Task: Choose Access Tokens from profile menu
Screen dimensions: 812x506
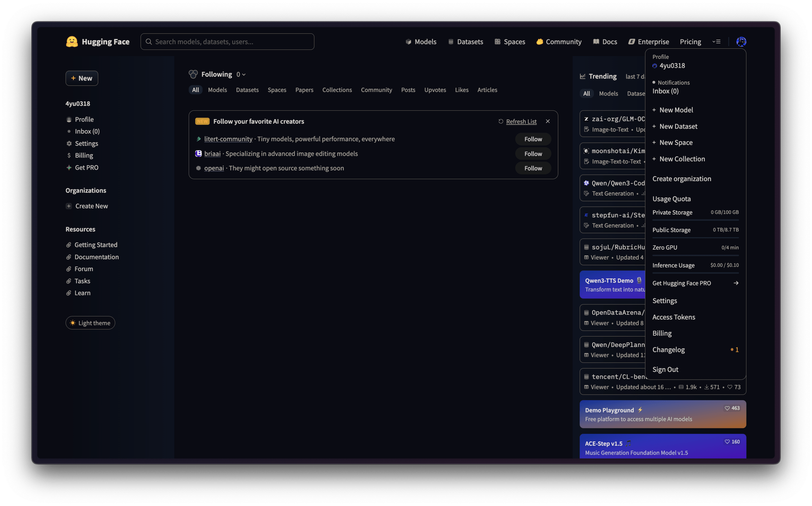Action: pos(673,317)
